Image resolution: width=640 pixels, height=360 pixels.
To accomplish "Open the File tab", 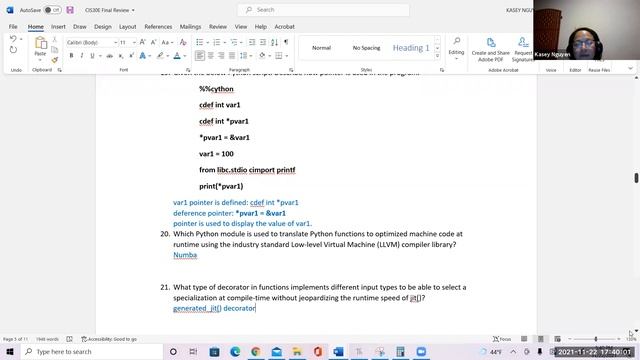I will click(x=13, y=27).
